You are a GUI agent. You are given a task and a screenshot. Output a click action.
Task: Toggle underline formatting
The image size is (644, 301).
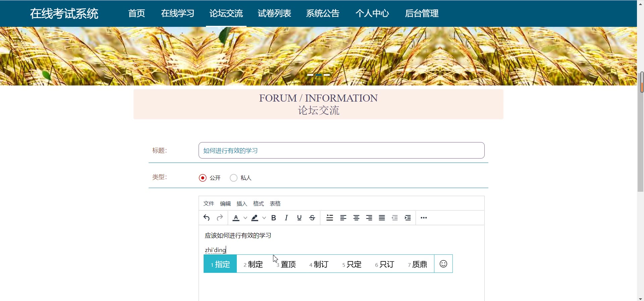300,218
